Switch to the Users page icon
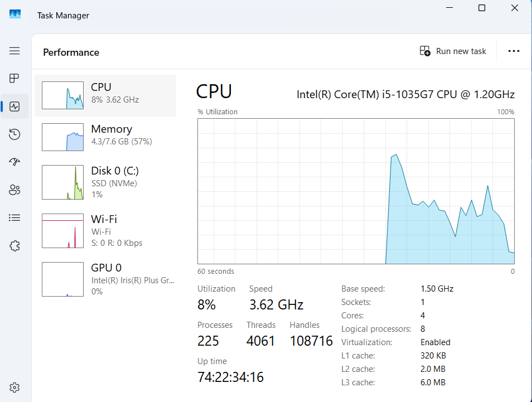 point(14,190)
